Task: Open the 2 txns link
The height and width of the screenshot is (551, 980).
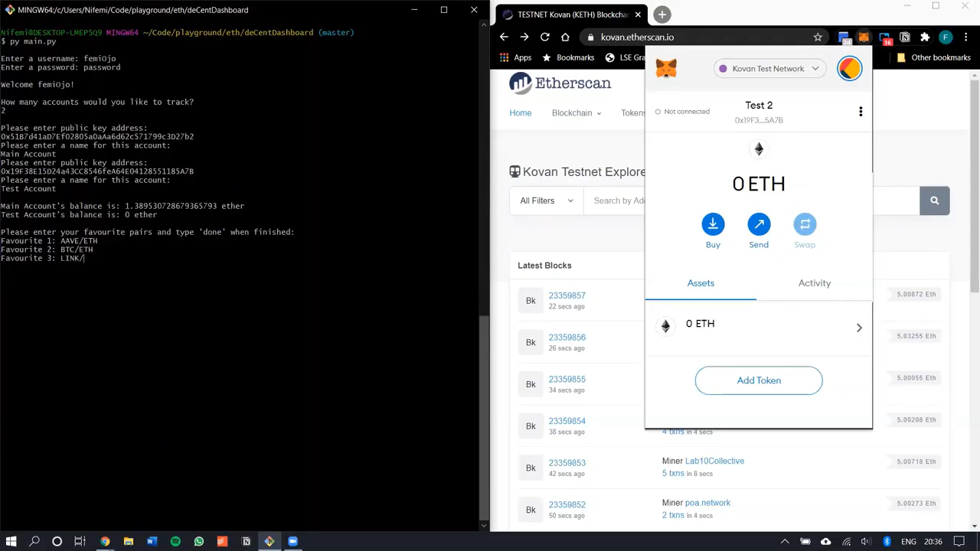Action: pos(673,515)
